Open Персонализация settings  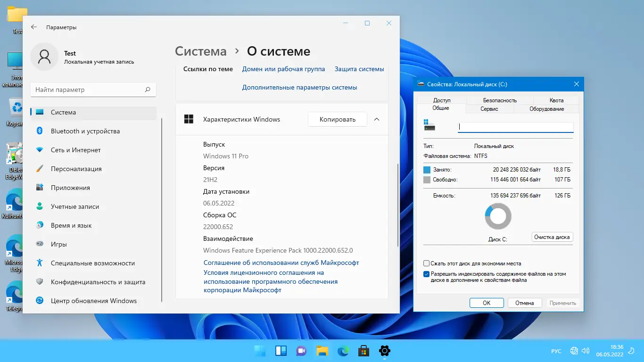[93, 169]
